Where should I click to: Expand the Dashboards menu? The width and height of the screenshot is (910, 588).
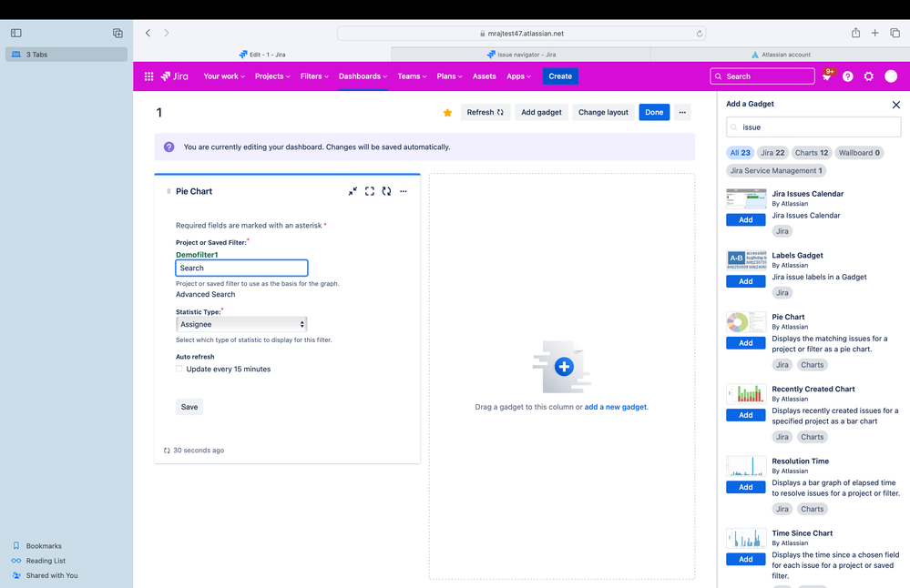point(363,76)
